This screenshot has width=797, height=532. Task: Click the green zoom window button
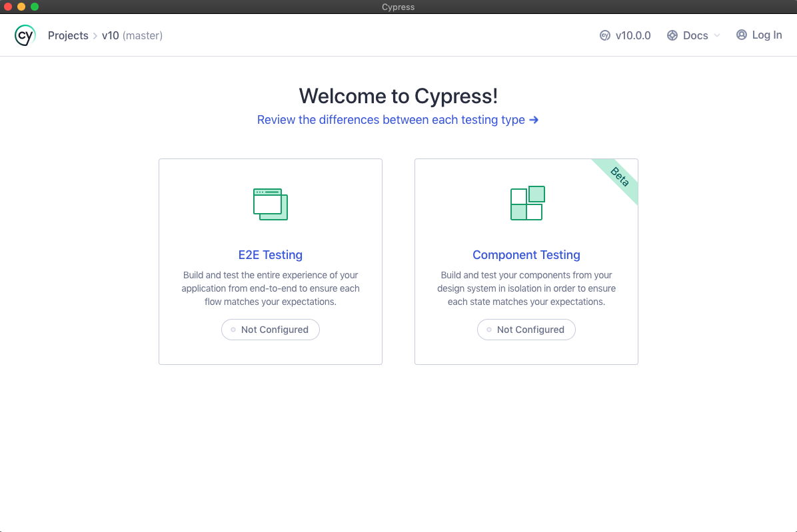35,7
